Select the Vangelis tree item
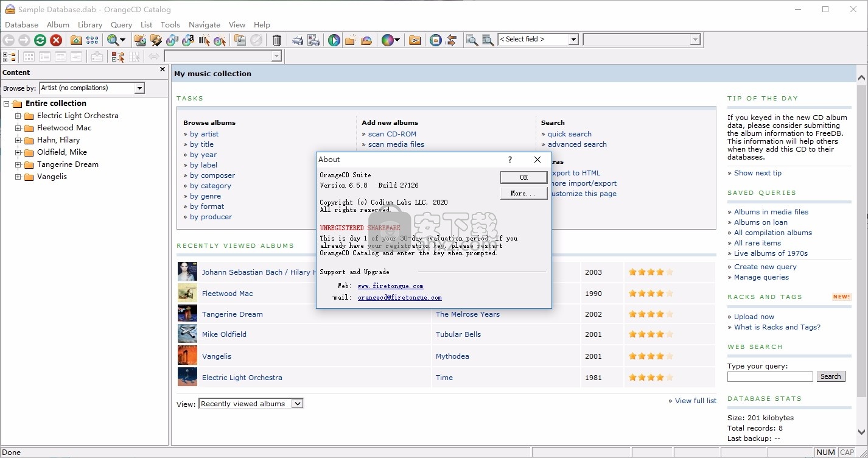This screenshot has height=458, width=868. (x=52, y=177)
